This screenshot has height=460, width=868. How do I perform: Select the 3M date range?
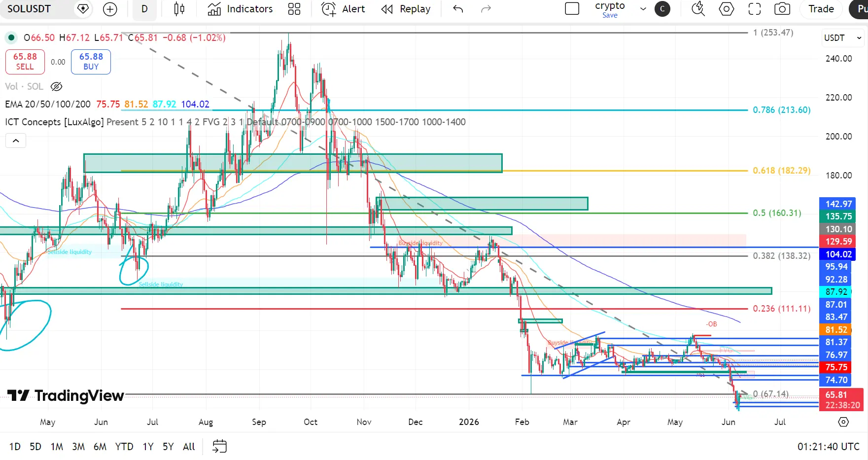pos(78,447)
